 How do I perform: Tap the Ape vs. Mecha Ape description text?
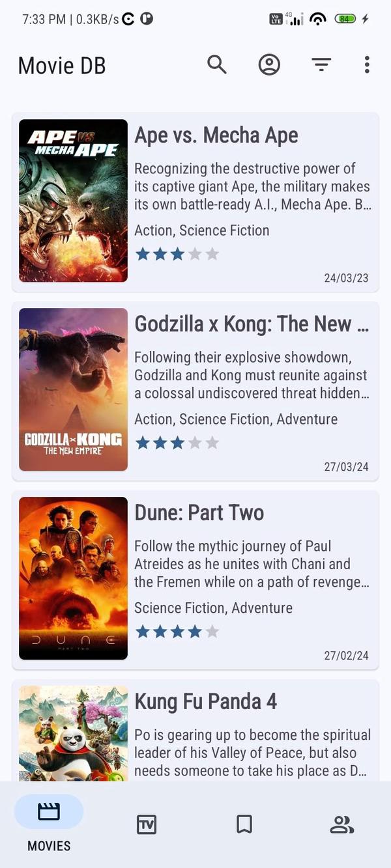(252, 186)
